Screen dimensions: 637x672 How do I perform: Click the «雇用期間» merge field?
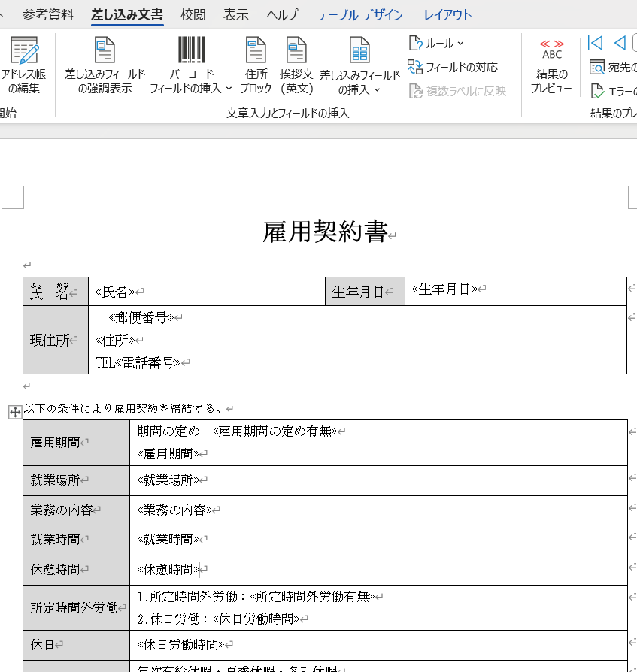tap(168, 453)
